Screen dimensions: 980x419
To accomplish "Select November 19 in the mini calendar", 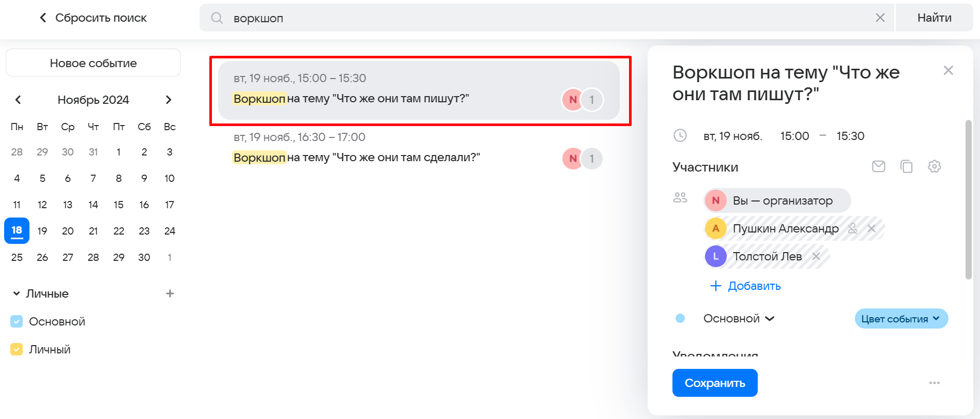I will [42, 231].
